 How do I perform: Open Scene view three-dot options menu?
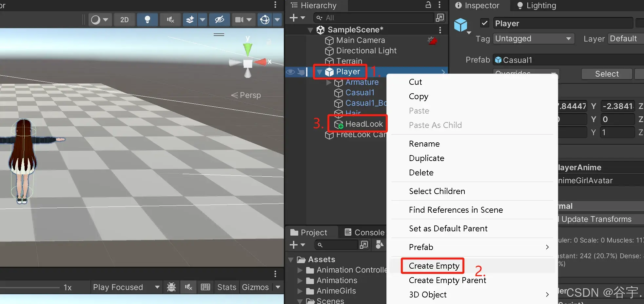click(275, 5)
